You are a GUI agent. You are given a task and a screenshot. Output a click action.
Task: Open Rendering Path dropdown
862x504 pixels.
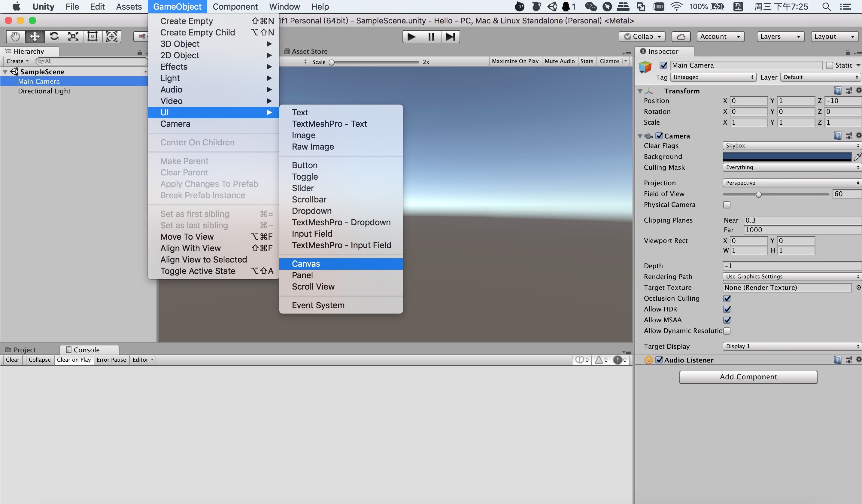coord(792,276)
